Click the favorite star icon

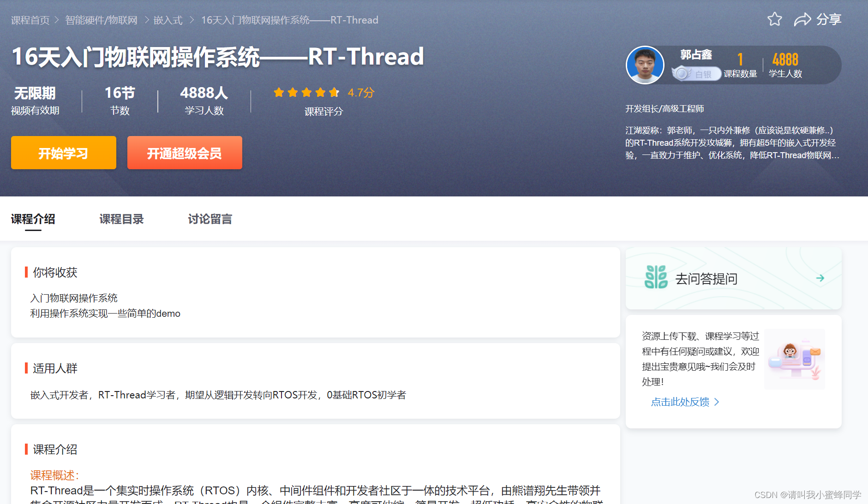coord(775,19)
